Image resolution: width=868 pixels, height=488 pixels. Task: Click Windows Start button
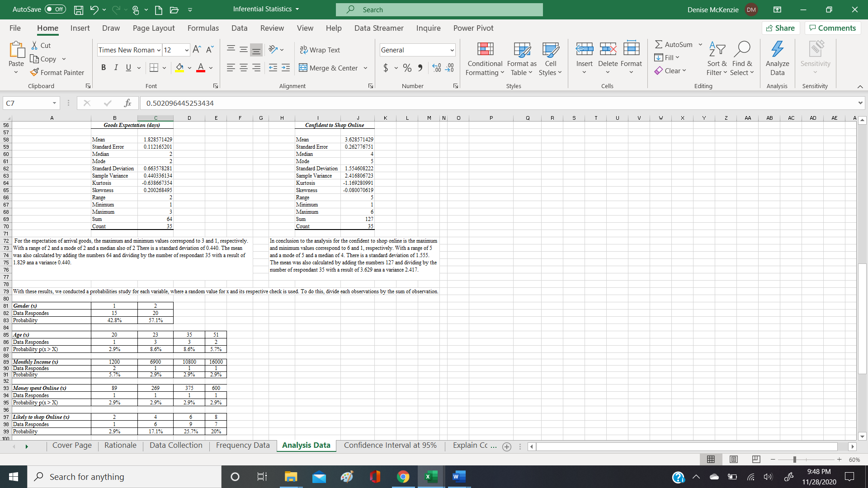point(14,477)
